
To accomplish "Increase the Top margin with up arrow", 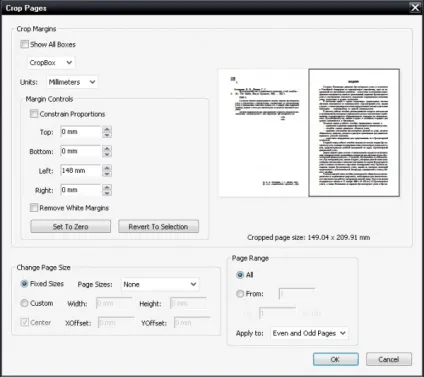I will 107,129.
